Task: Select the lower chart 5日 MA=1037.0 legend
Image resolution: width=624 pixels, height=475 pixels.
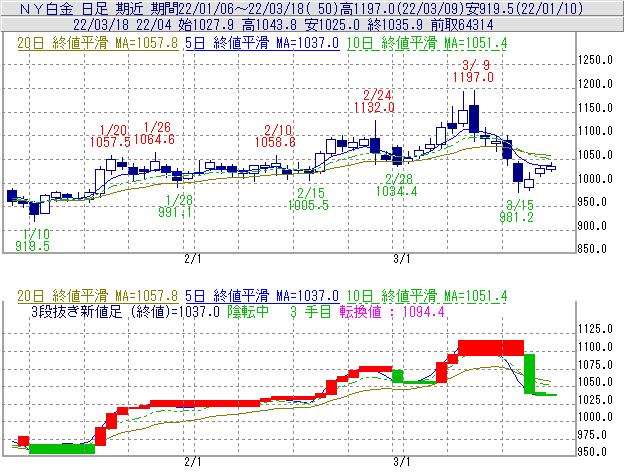Action: (x=262, y=296)
